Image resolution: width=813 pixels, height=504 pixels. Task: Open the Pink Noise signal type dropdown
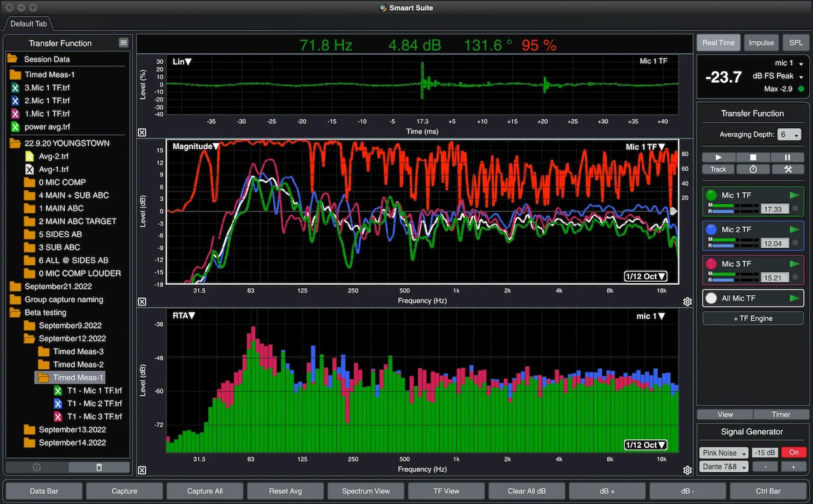click(723, 453)
